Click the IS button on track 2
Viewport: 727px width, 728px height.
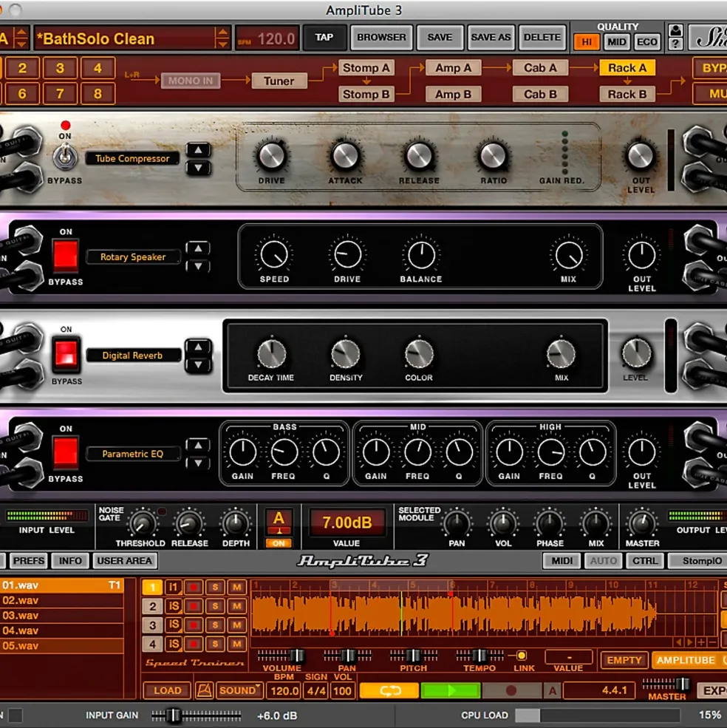pos(173,606)
